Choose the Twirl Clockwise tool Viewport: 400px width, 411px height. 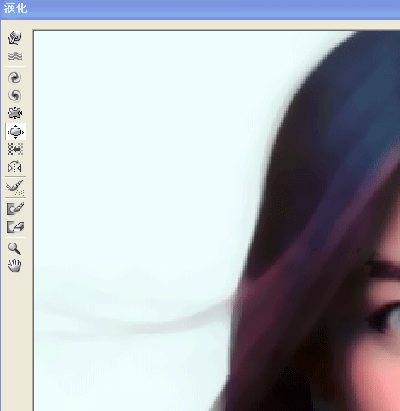15,78
